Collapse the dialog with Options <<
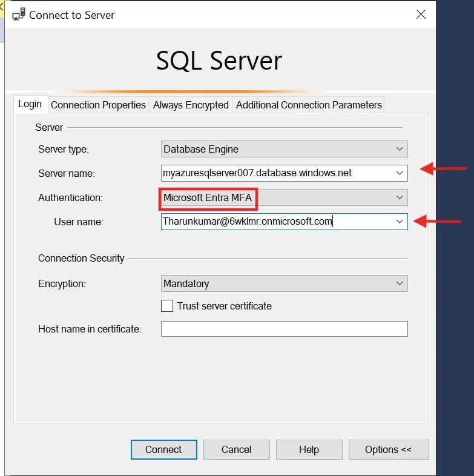 pyautogui.click(x=389, y=449)
